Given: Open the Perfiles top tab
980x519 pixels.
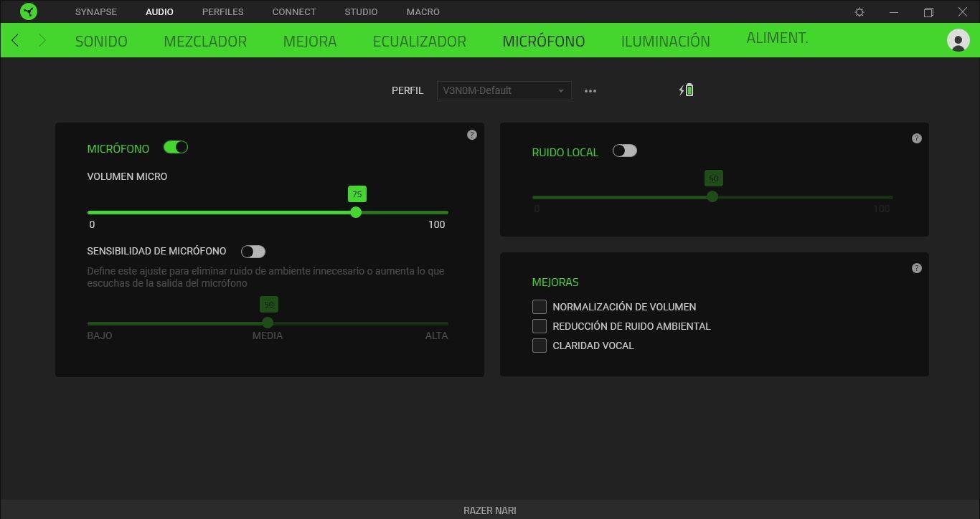Looking at the screenshot, I should point(222,12).
